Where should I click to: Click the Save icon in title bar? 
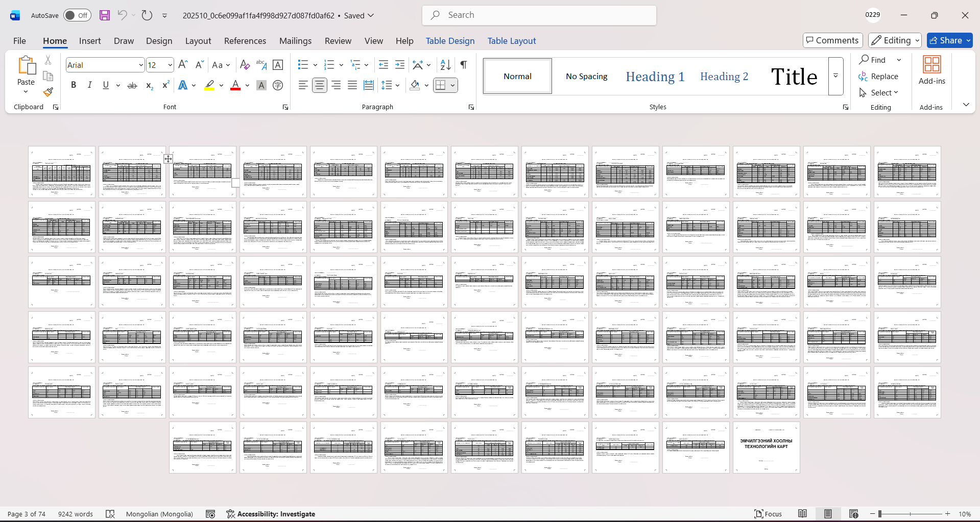tap(105, 15)
